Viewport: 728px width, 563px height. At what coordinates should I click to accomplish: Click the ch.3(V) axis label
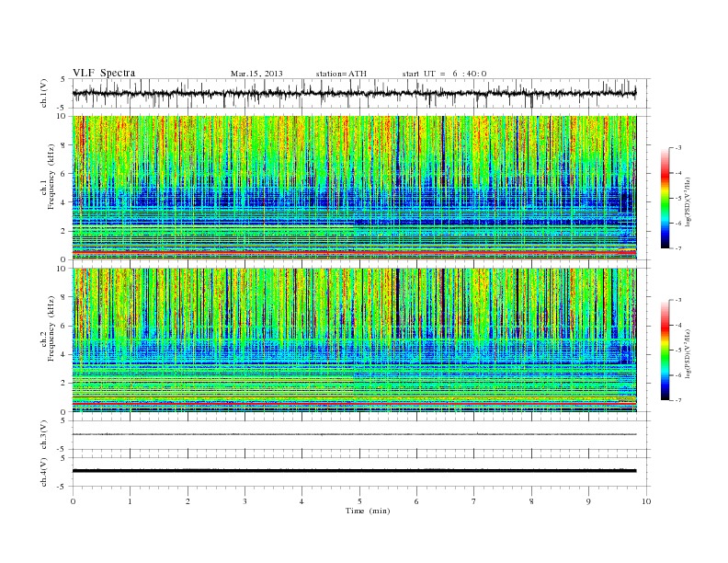coord(44,434)
